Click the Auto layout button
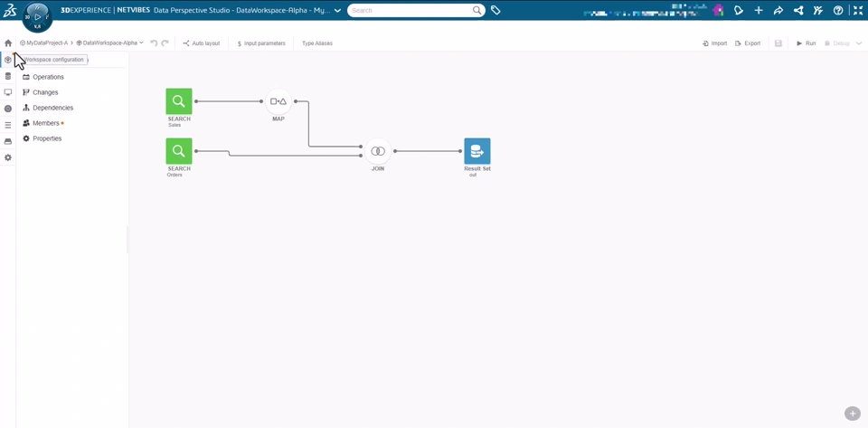 202,43
